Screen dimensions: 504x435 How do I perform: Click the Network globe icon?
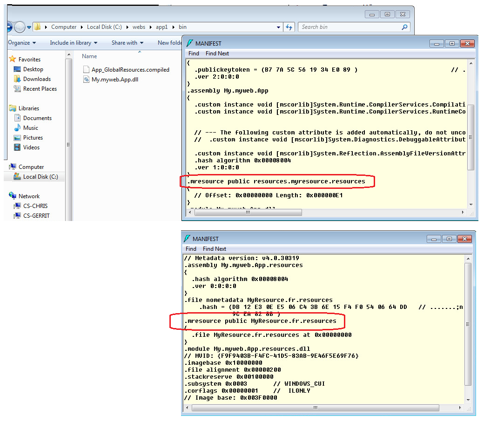(x=13, y=195)
